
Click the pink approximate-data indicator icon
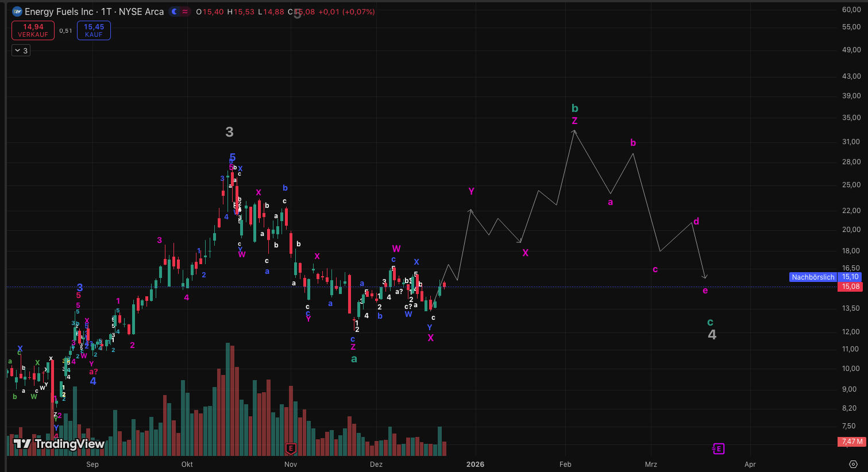(x=185, y=11)
